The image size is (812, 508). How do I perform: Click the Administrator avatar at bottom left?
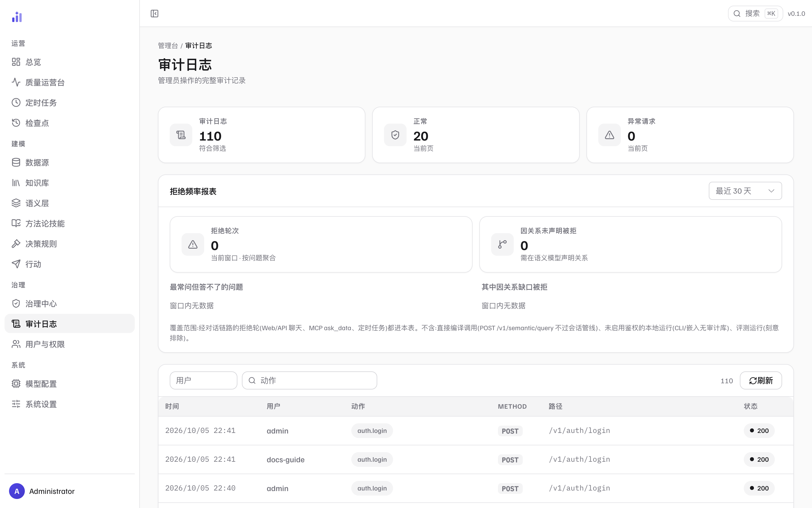(17, 491)
